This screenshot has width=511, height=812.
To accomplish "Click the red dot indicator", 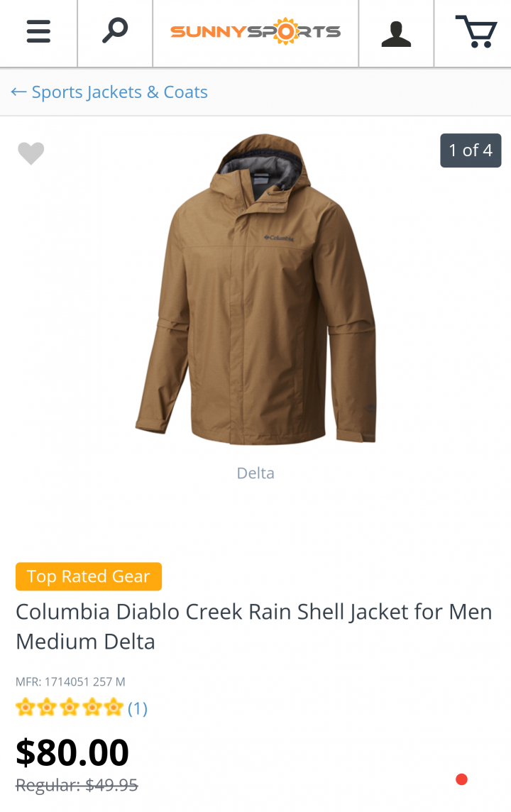I will point(462,779).
